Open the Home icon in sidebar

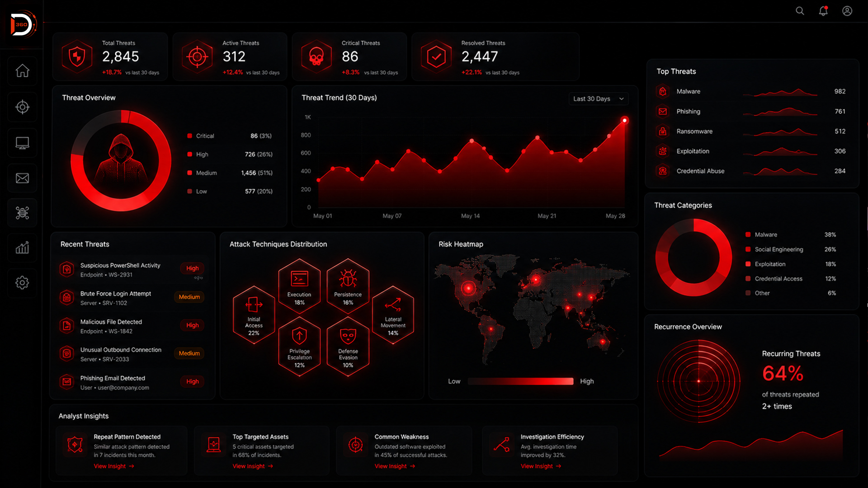click(x=22, y=71)
